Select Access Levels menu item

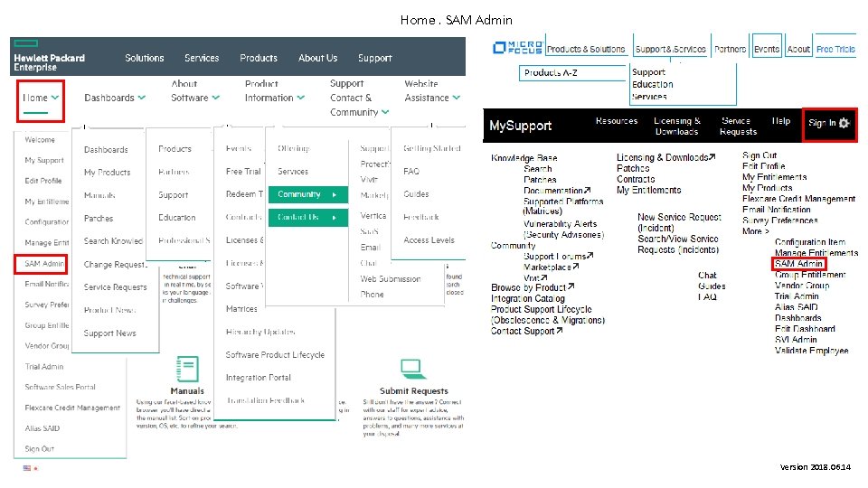(x=429, y=240)
